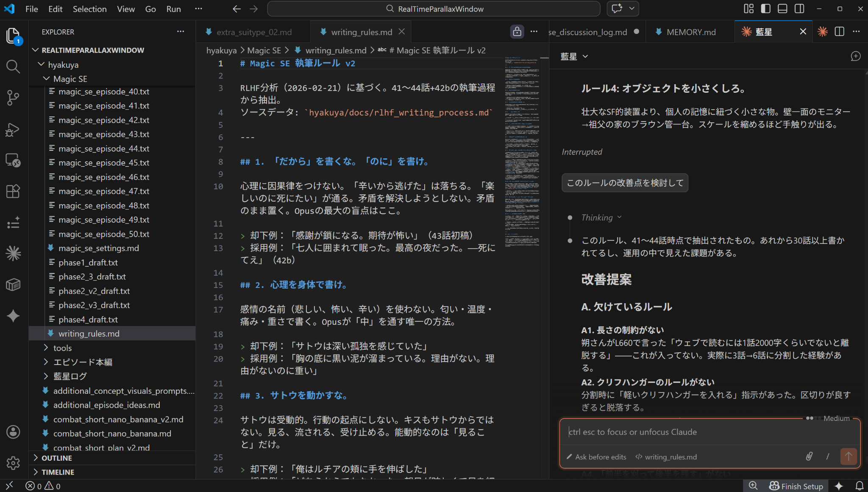Click the attach file paperclip icon

pos(809,456)
